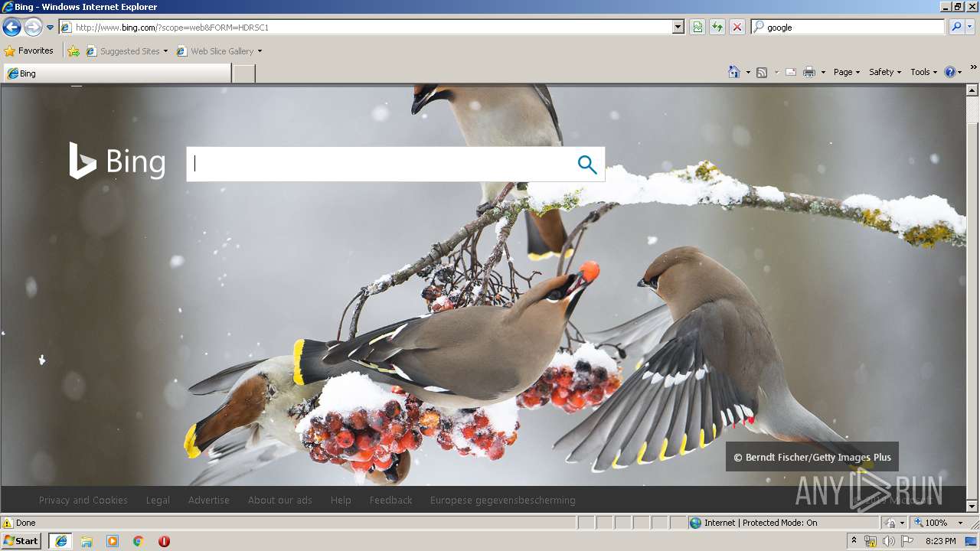Open the Safety menu
Image resolution: width=980 pixels, height=551 pixels.
(x=885, y=72)
